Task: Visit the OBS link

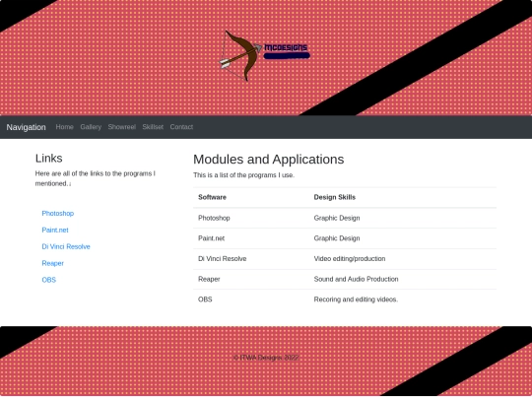Action: click(x=49, y=280)
